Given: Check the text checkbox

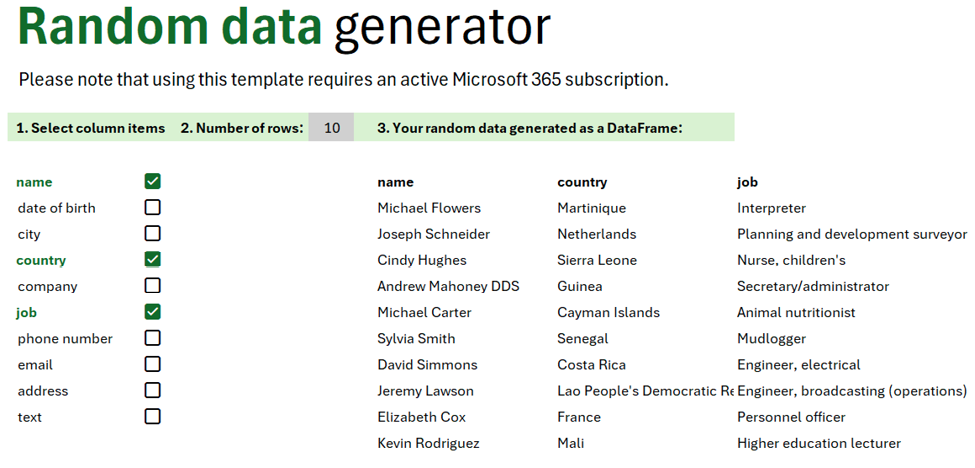Looking at the screenshot, I should tap(152, 416).
